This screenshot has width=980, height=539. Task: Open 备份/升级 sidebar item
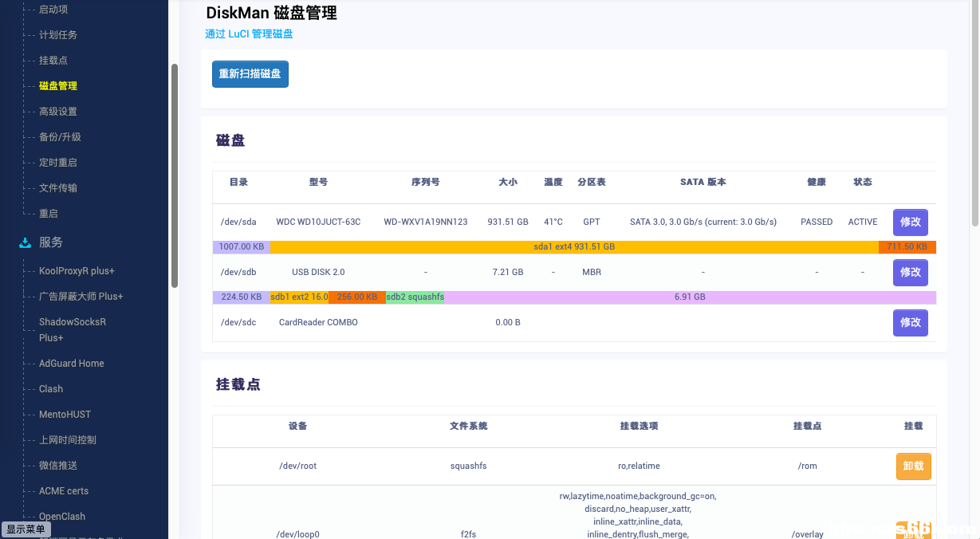tap(60, 137)
